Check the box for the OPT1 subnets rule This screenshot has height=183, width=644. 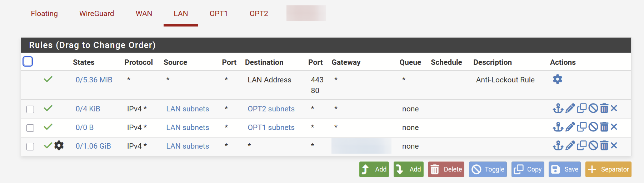point(30,128)
